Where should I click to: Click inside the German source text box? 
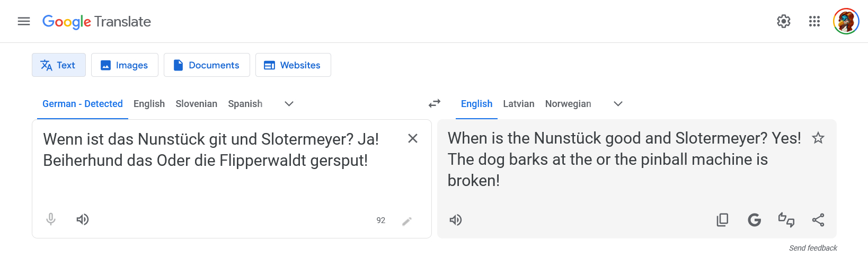click(212, 180)
